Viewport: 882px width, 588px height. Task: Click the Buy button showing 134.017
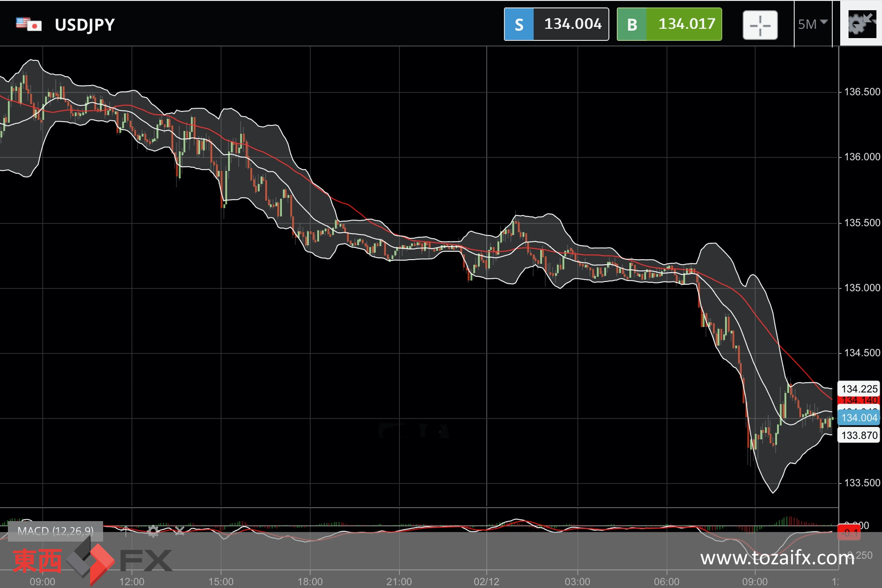point(669,24)
